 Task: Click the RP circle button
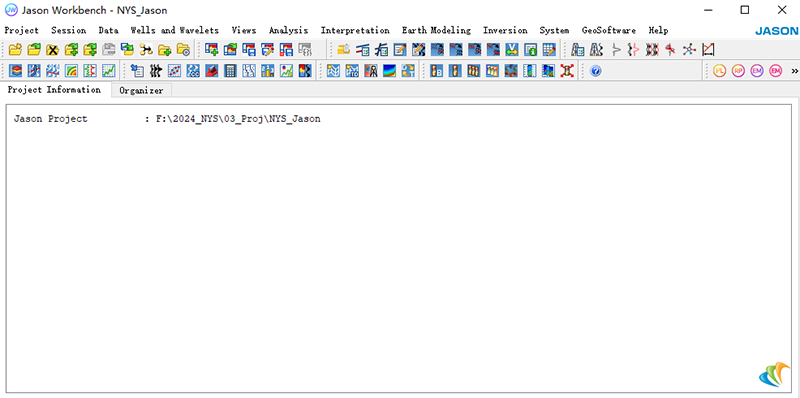[738, 70]
